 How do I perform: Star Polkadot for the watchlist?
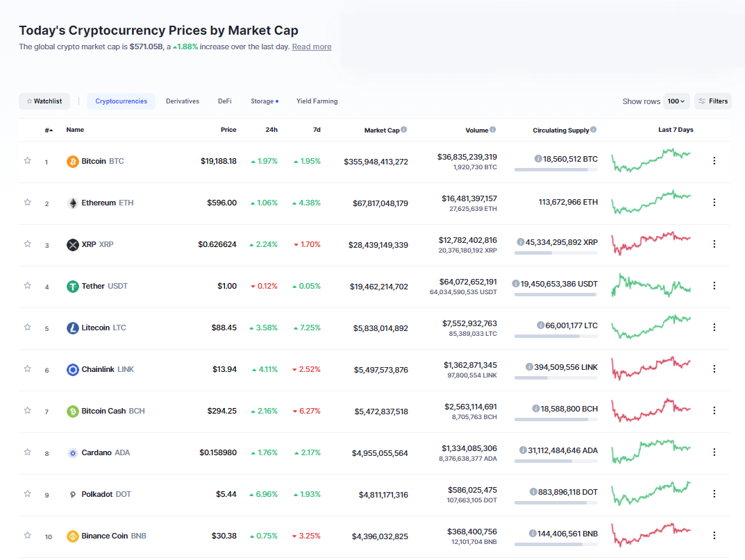28,493
